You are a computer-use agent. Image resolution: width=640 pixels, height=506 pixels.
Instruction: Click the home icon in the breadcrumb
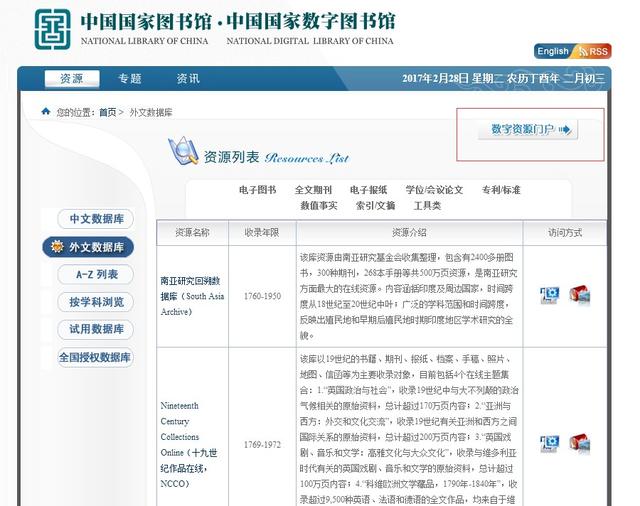pyautogui.click(x=45, y=112)
